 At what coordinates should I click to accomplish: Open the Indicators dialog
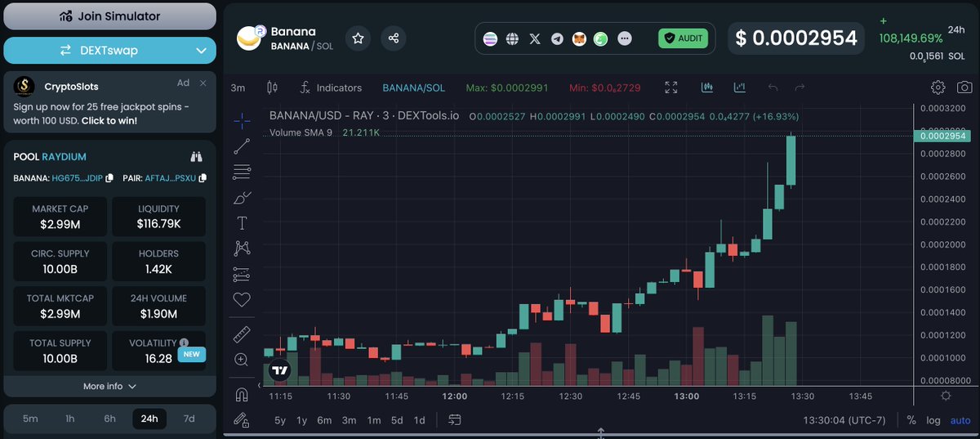pos(331,87)
